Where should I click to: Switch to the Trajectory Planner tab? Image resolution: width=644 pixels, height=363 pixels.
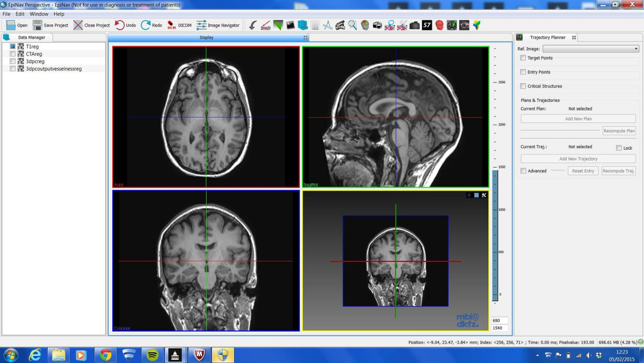(x=547, y=38)
